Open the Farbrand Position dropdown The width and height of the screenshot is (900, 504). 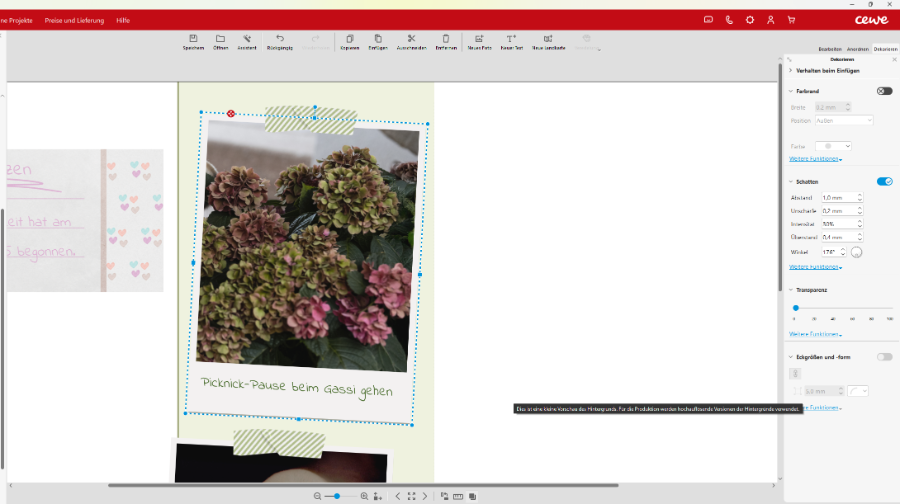coord(843,120)
